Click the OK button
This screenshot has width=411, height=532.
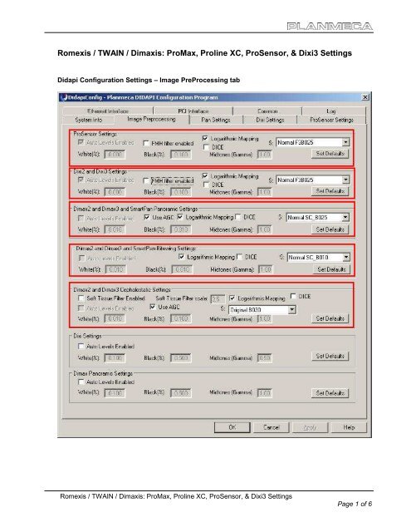(x=232, y=427)
